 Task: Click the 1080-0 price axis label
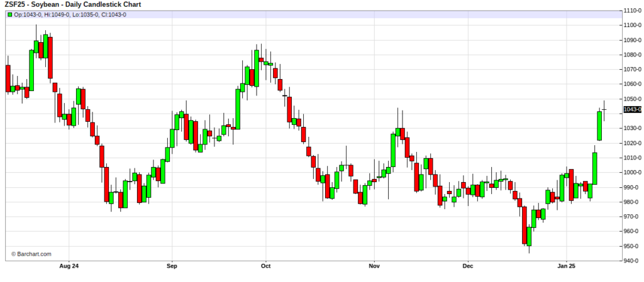point(633,55)
